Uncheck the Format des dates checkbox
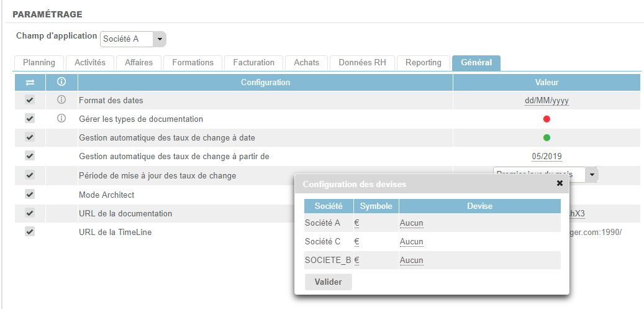Screen dimensions: 644x309 (30, 100)
